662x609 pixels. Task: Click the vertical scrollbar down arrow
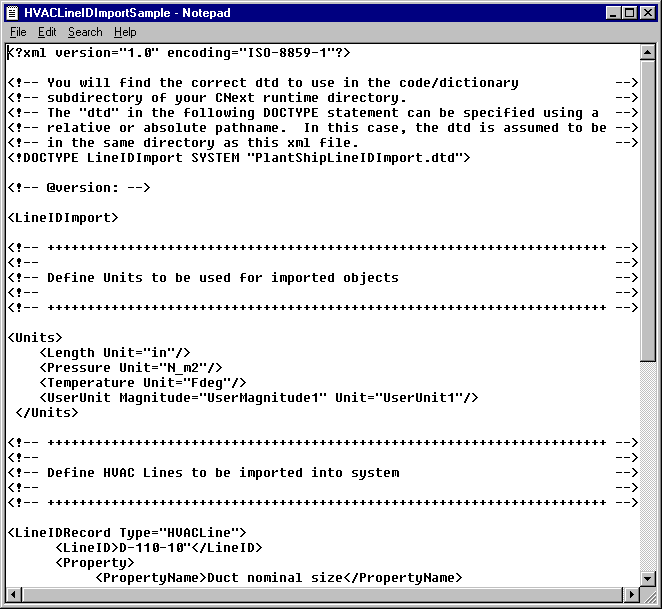pos(648,578)
